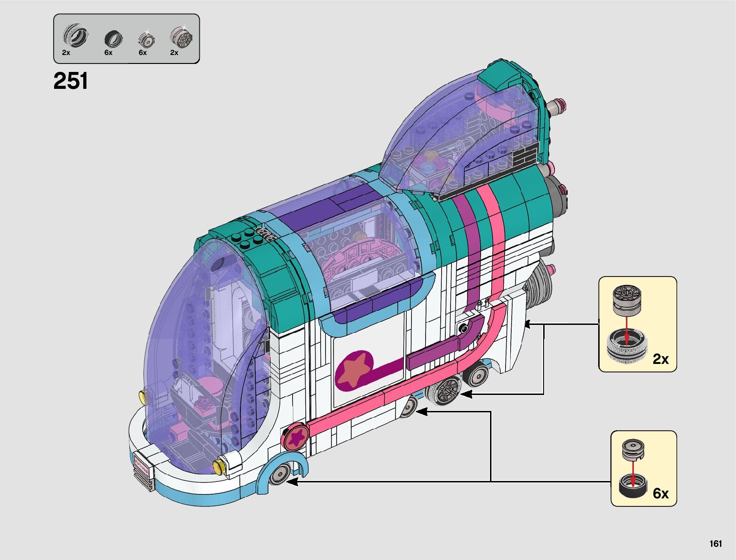Click the yellow headlight beside the front wheel arch
Screen dimensions: 736x560
pyautogui.click(x=219, y=466)
